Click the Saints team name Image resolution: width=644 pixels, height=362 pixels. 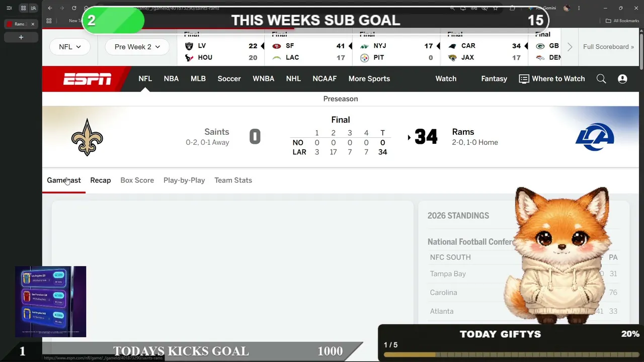coord(216,132)
